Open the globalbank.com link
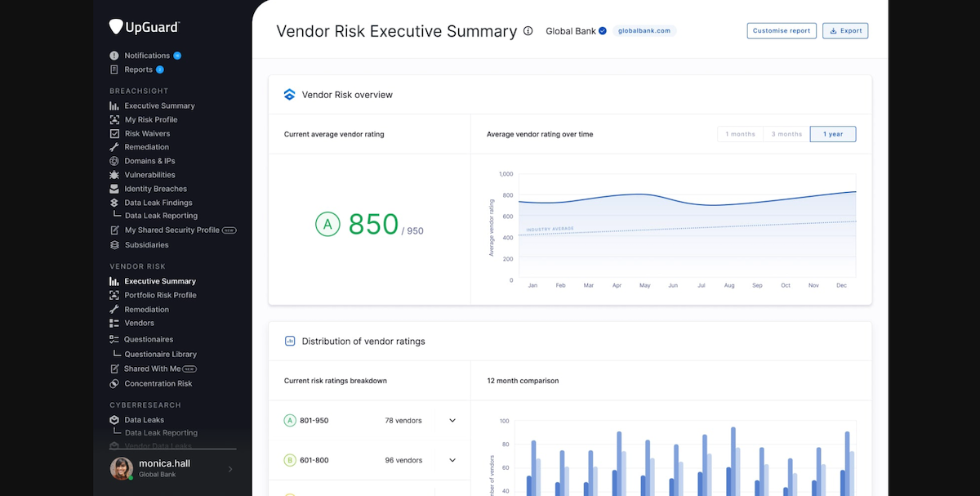Viewport: 980px width, 496px height. pos(642,30)
